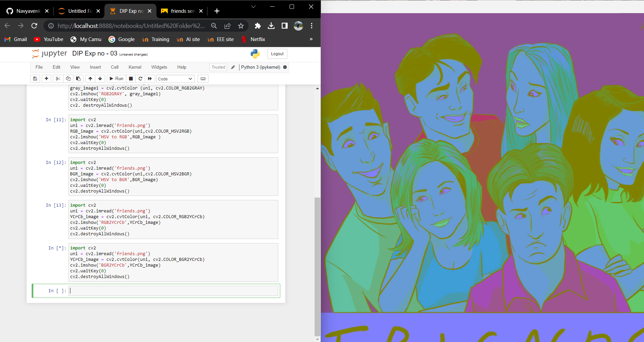The height and width of the screenshot is (342, 644).
Task: Open the cell type Code dropdown
Action: 175,79
